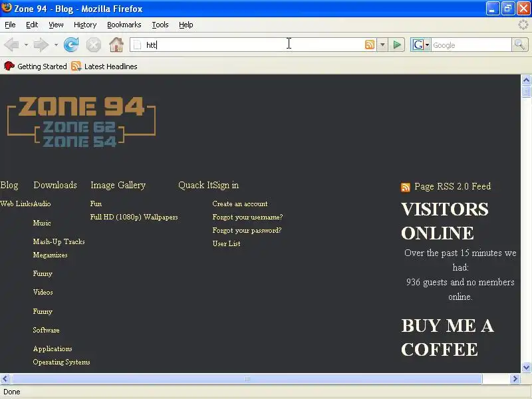This screenshot has width=532, height=399.
Task: Open the File menu
Action: 10,25
